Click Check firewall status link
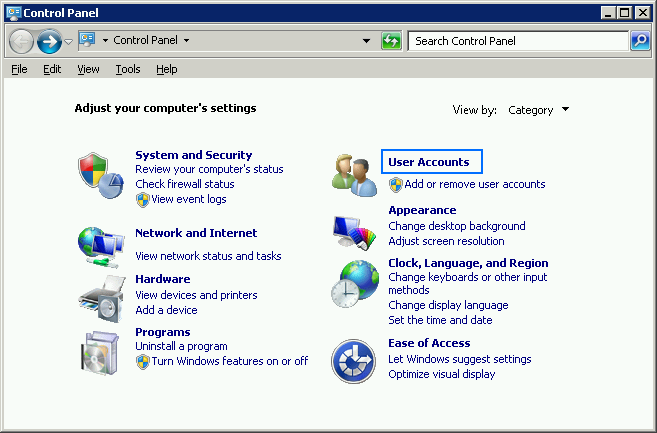This screenshot has height=433, width=657. [185, 184]
